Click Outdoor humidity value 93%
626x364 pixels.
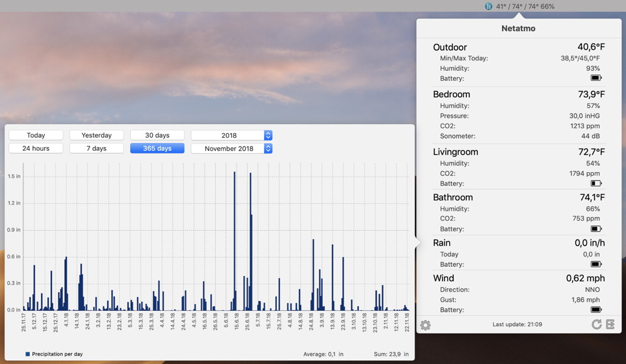[x=593, y=68]
